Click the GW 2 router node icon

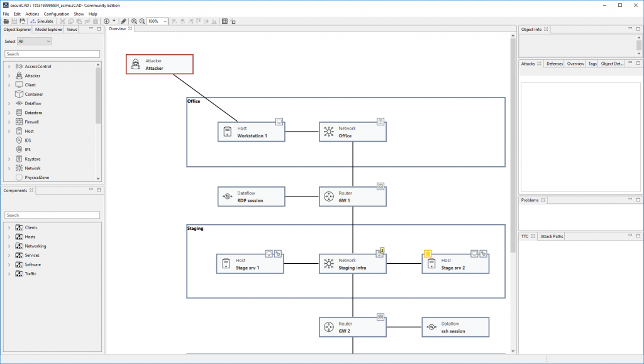pos(328,327)
